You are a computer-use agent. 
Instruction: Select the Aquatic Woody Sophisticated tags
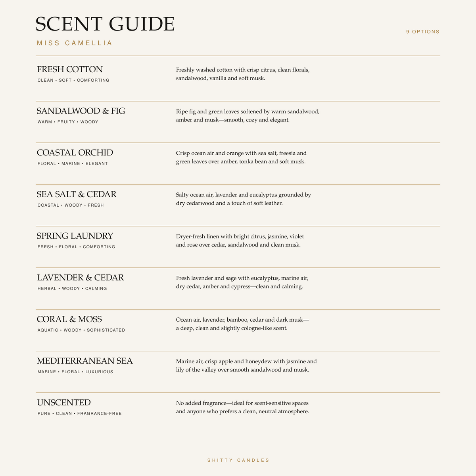point(81,330)
